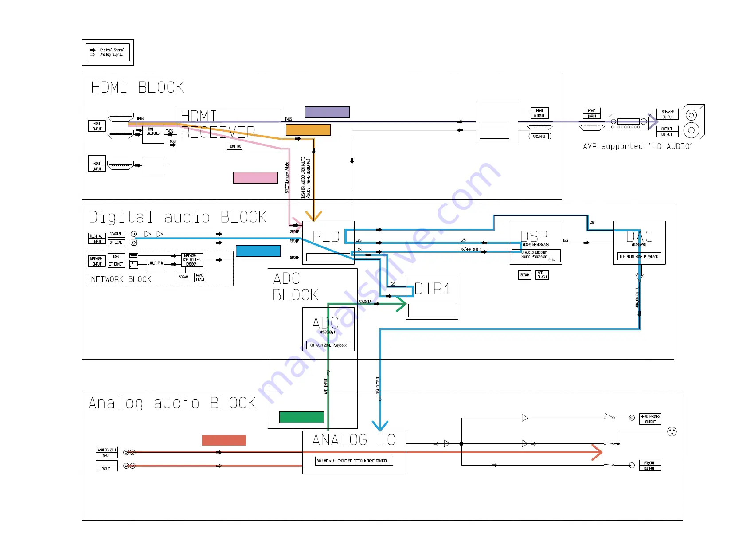754x560 pixels.
Task: Click the 'COAXIAL' label
Action: [116, 234]
